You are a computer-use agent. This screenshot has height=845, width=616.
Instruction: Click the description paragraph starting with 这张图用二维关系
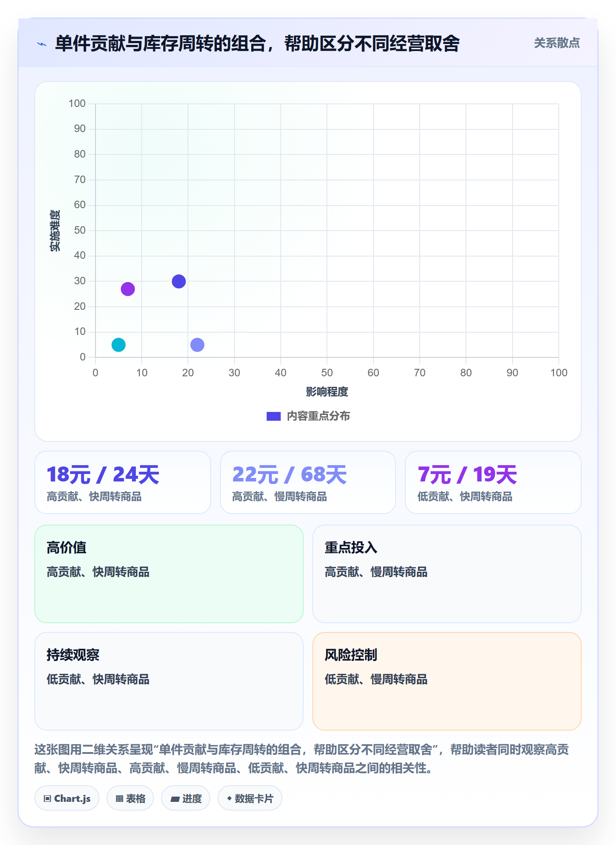click(x=302, y=759)
